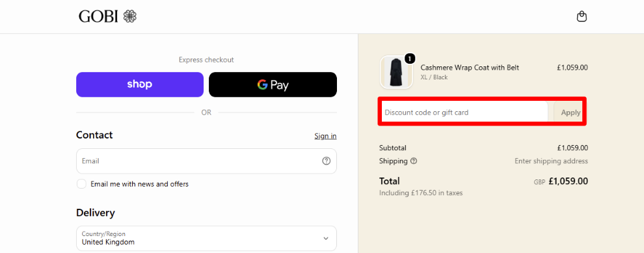Open the Country/Region dropdown
Viewport: 644px width, 253px height.
coord(206,238)
